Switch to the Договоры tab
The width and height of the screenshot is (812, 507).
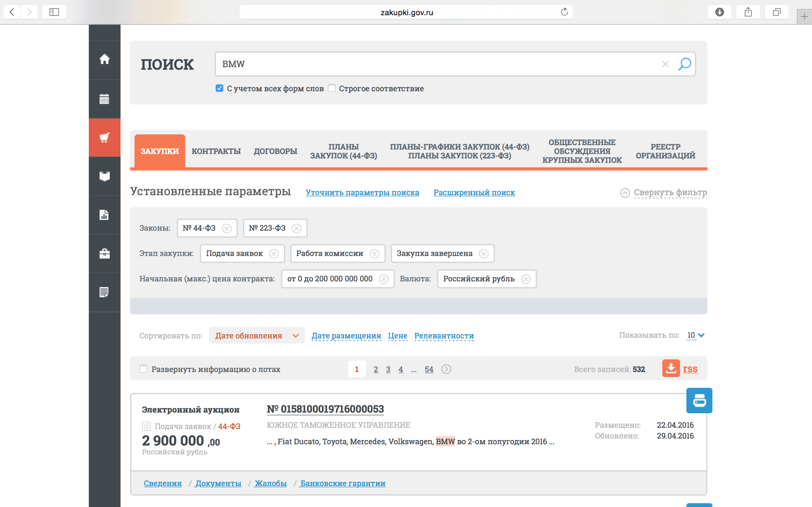(275, 151)
